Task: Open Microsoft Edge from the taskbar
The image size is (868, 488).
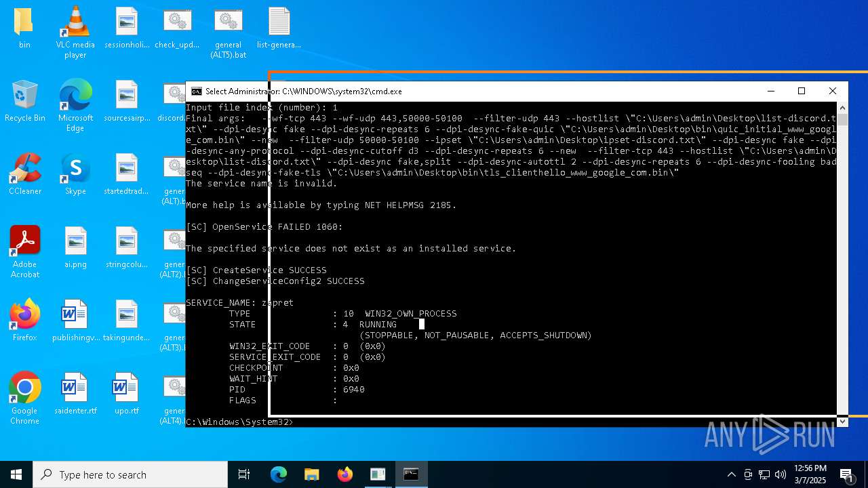Action: tap(279, 474)
